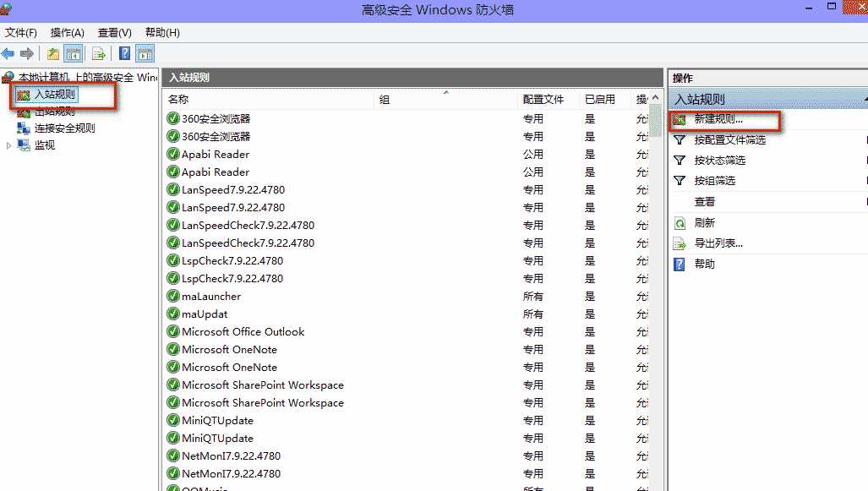Toggle the show/hide action pane toolbar icon
Image resolution: width=868 pixels, height=491 pixels.
tap(145, 54)
